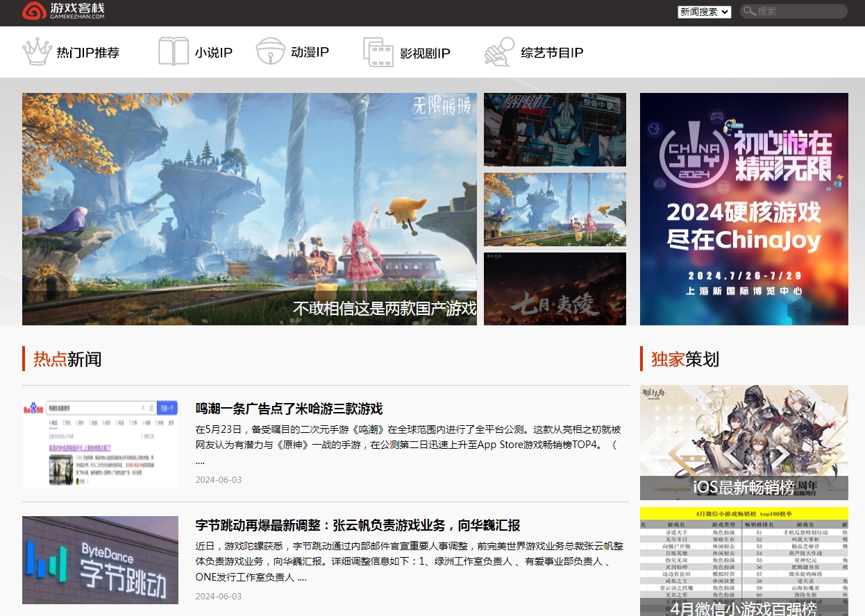
Task: Open the 影视剧IP menu item
Action: pyautogui.click(x=426, y=53)
